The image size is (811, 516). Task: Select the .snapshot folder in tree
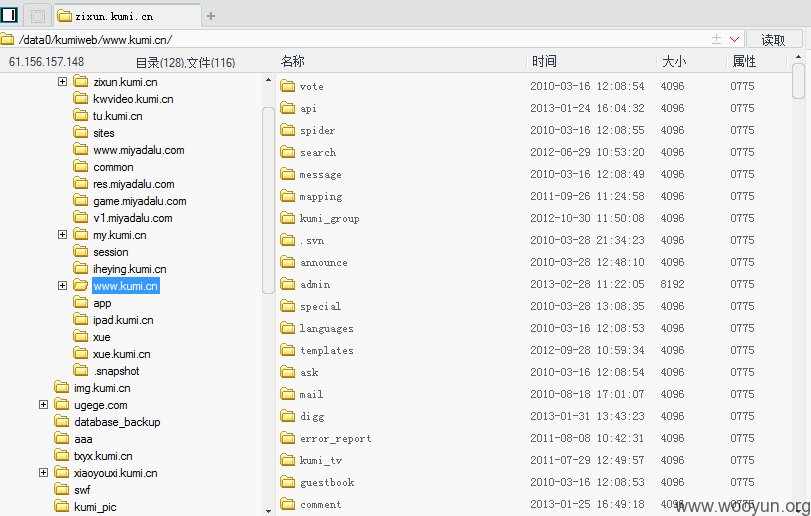pos(116,371)
